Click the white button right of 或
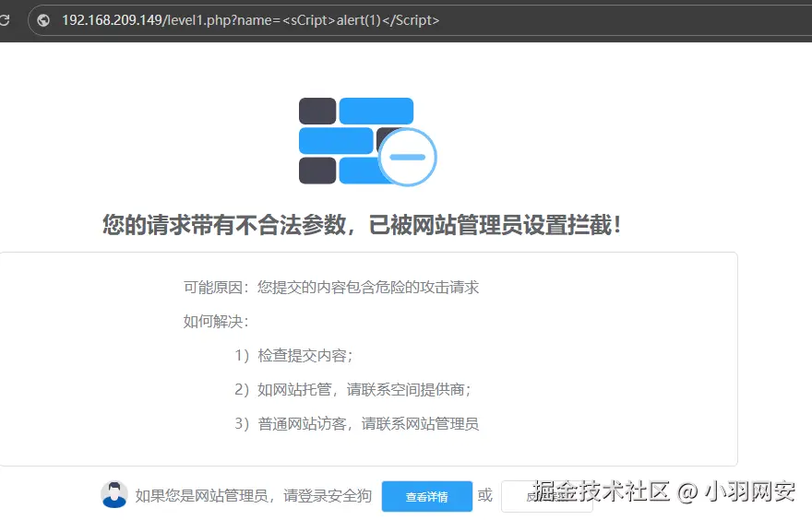Viewport: 812px width, 520px height. (x=546, y=497)
